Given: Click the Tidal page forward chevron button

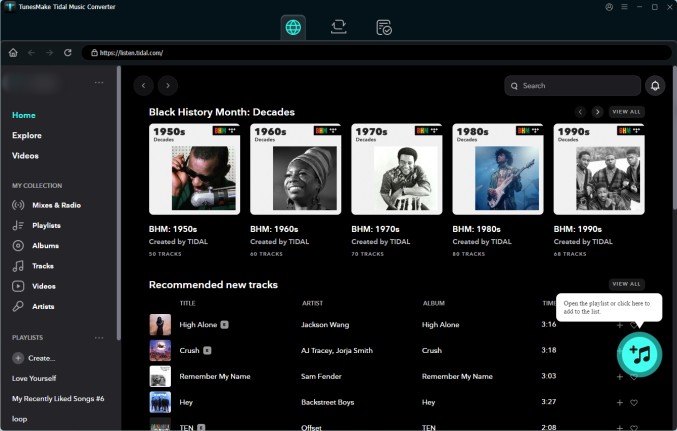Looking at the screenshot, I should click(168, 86).
